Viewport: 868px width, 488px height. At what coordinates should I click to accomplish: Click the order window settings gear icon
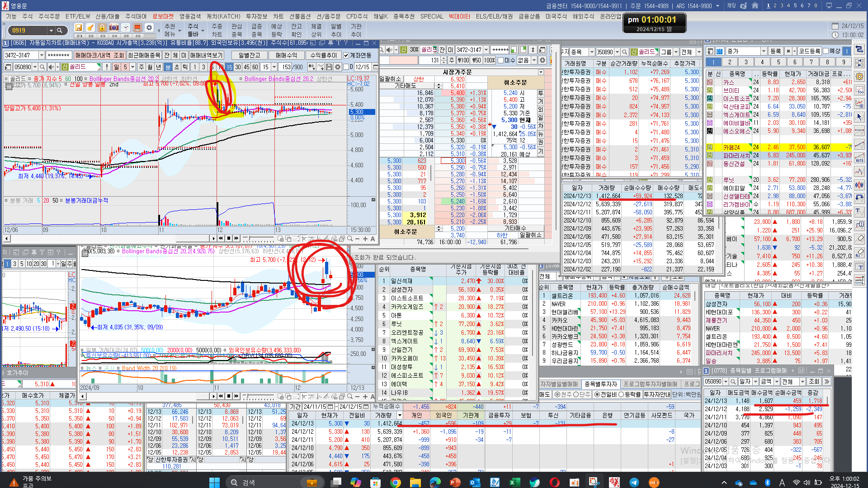pos(542,60)
